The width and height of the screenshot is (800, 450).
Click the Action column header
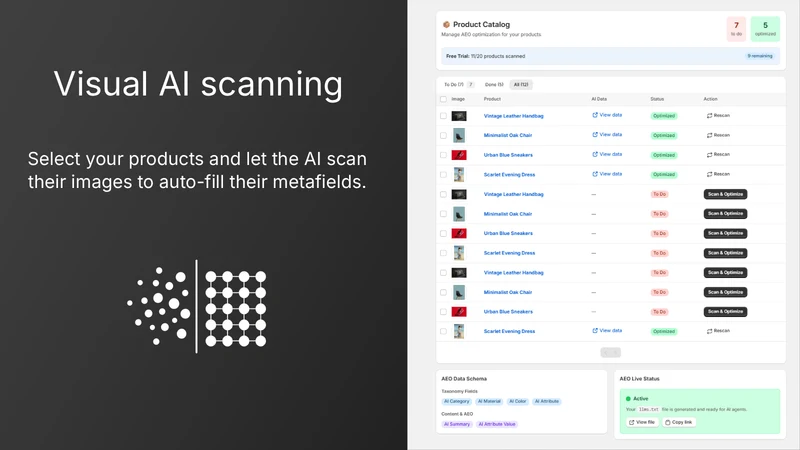pos(710,99)
